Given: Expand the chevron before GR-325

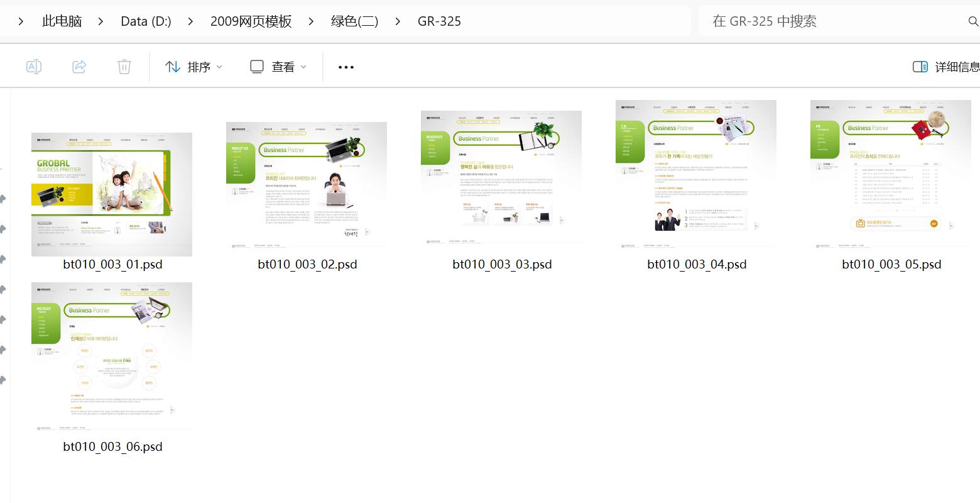Looking at the screenshot, I should (x=398, y=21).
